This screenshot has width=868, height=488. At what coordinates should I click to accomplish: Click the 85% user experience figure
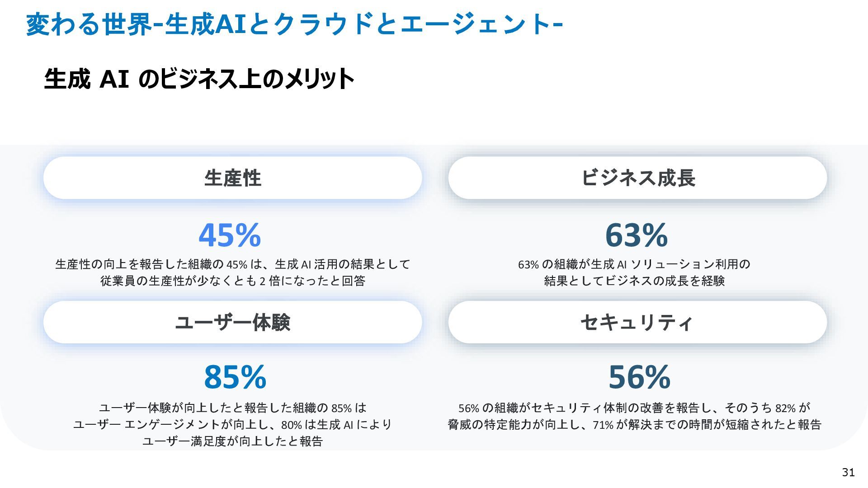pos(235,377)
